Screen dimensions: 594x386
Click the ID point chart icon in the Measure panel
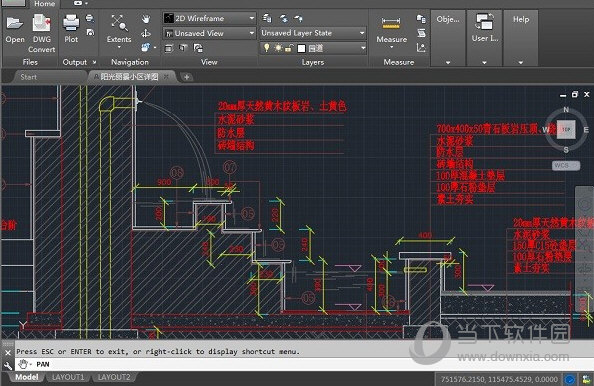pyautogui.click(x=421, y=48)
